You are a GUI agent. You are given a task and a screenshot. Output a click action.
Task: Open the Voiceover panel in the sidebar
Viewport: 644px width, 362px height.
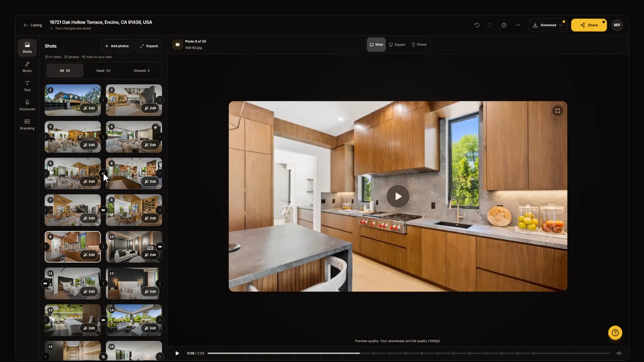point(27,105)
